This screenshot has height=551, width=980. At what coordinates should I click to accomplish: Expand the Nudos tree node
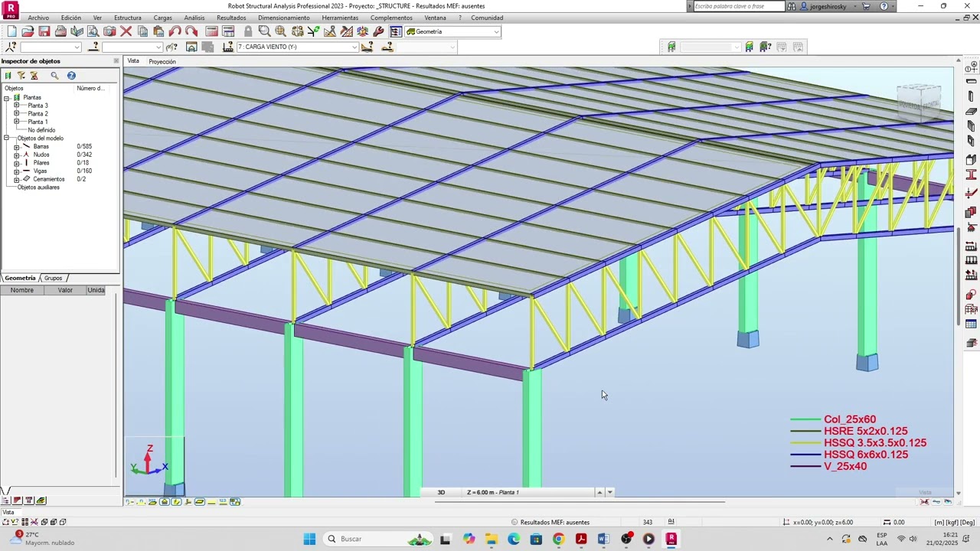17,155
